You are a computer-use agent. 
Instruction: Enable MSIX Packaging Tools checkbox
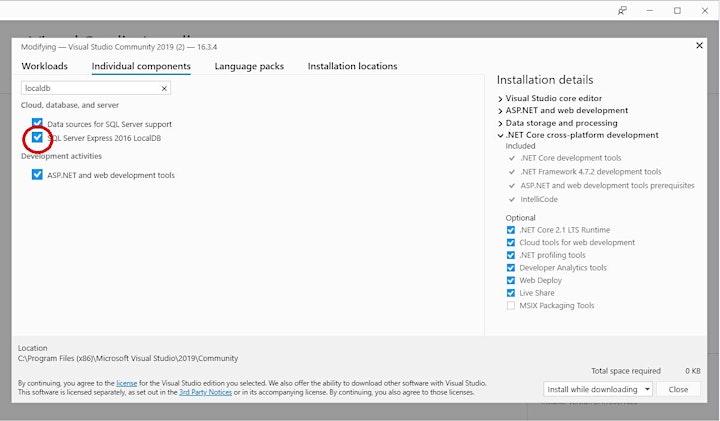click(x=511, y=306)
